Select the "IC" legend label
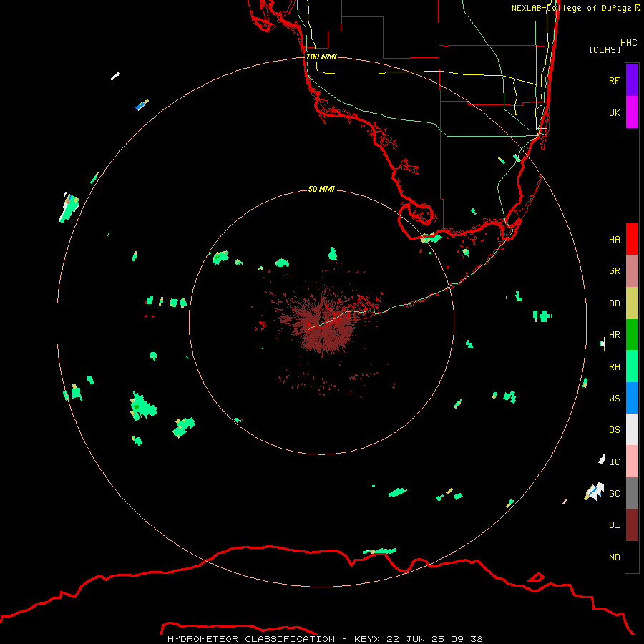Viewport: 644px width, 644px height. 614,462
